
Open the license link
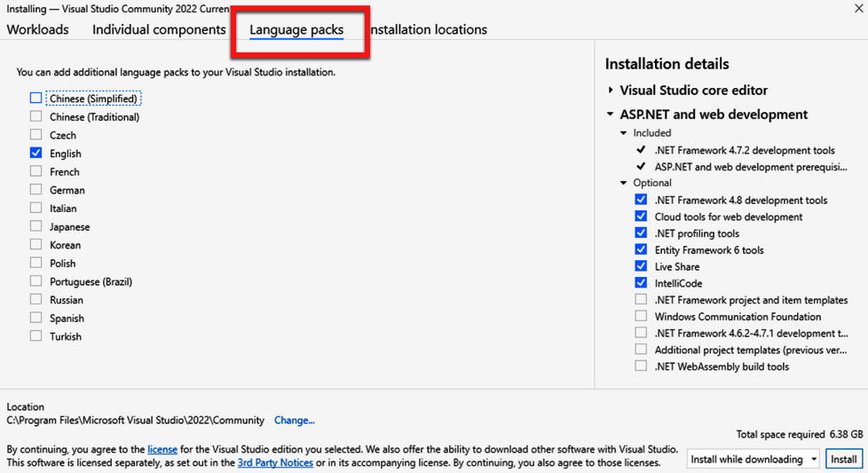[x=162, y=449]
